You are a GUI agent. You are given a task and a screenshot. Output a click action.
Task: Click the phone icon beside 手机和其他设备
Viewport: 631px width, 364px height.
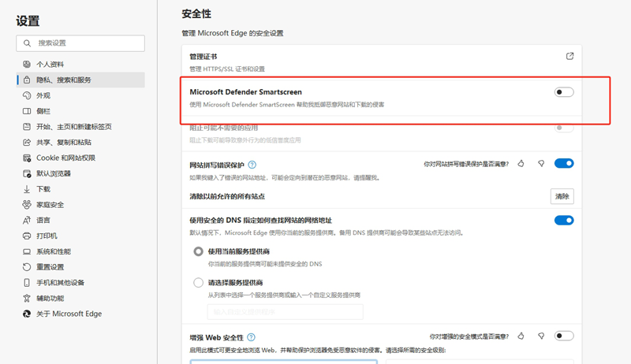(27, 283)
